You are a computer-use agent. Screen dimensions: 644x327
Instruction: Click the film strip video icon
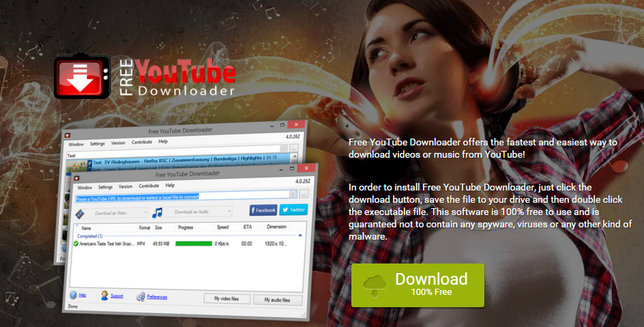(x=80, y=214)
